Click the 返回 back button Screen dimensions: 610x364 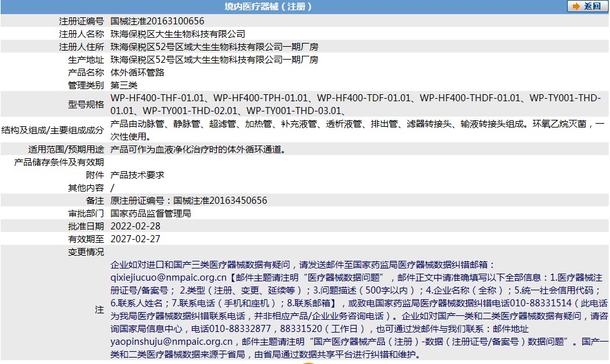click(x=588, y=6)
